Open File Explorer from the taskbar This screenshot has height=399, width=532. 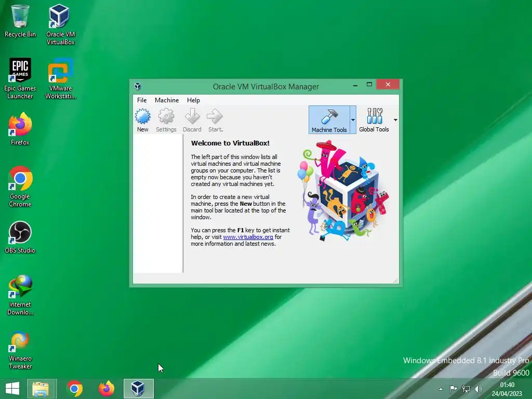click(x=41, y=389)
